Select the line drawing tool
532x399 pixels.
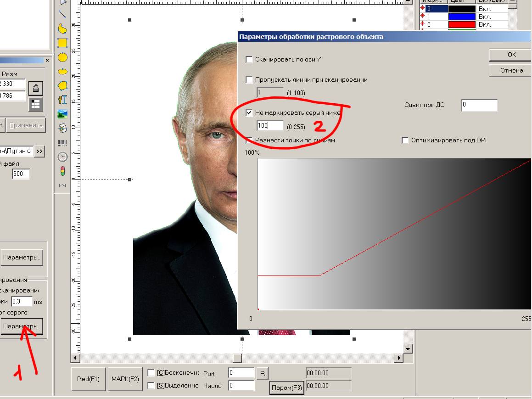(62, 14)
